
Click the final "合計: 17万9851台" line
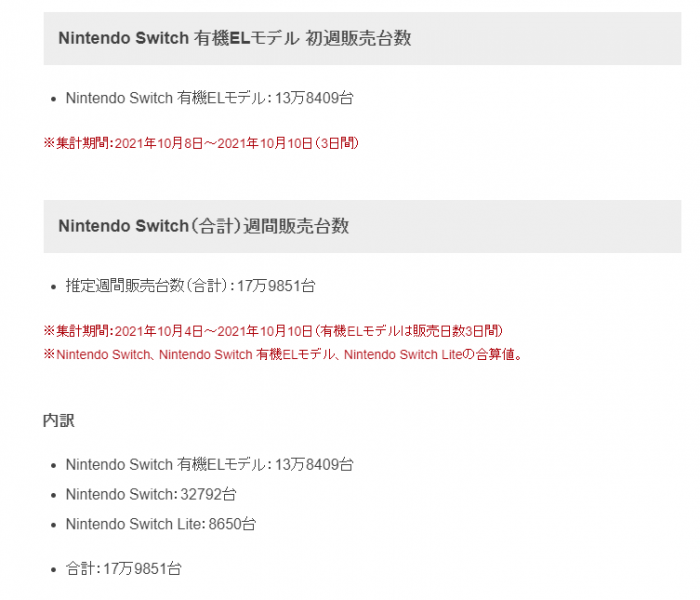(123, 569)
